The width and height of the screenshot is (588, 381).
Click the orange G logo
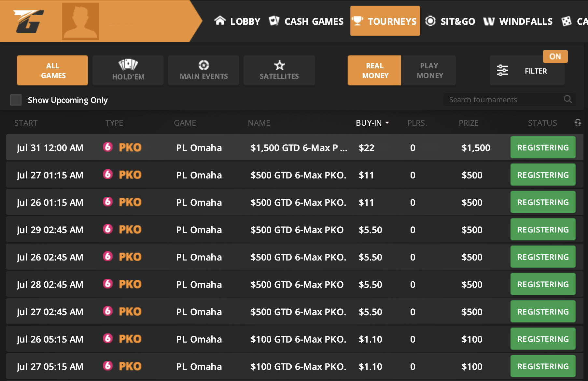(29, 21)
